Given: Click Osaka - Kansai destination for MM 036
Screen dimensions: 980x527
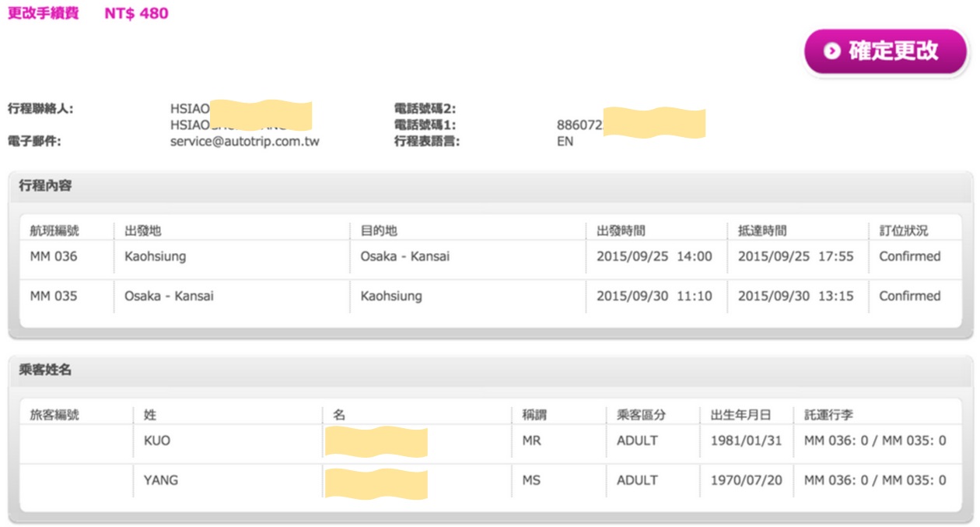Looking at the screenshot, I should (x=404, y=256).
